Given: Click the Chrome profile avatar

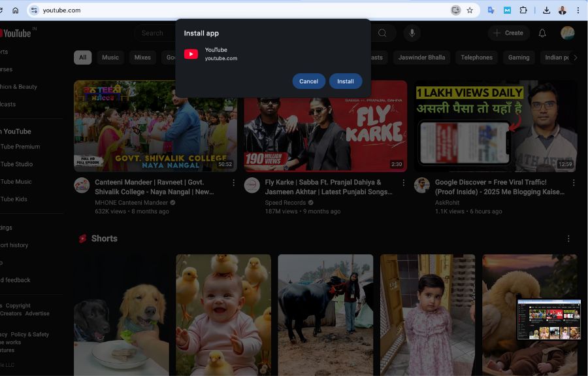Looking at the screenshot, I should (x=562, y=10).
